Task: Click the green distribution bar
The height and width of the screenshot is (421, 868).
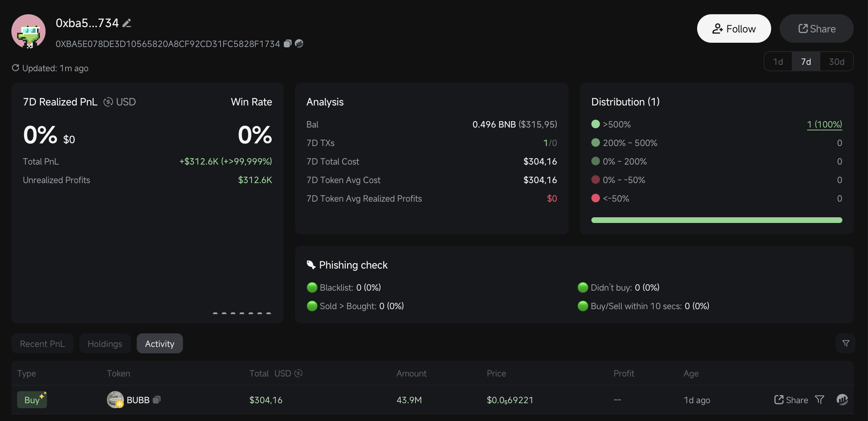Action: point(716,220)
